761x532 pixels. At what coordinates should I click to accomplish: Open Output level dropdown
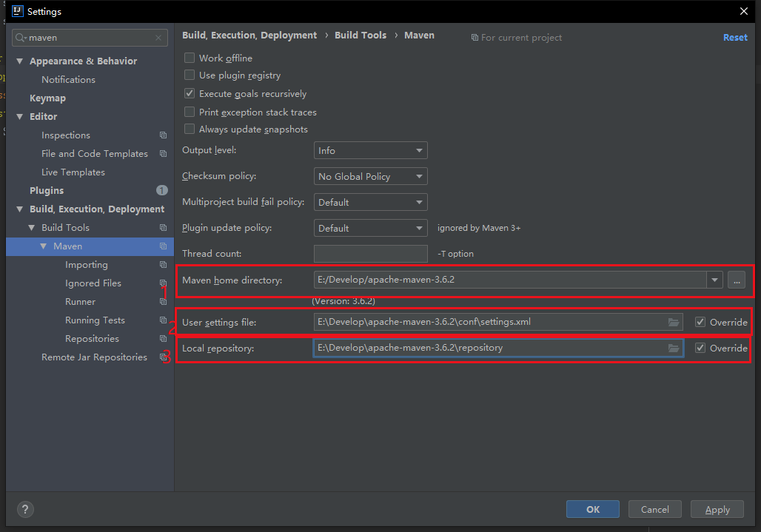[370, 150]
